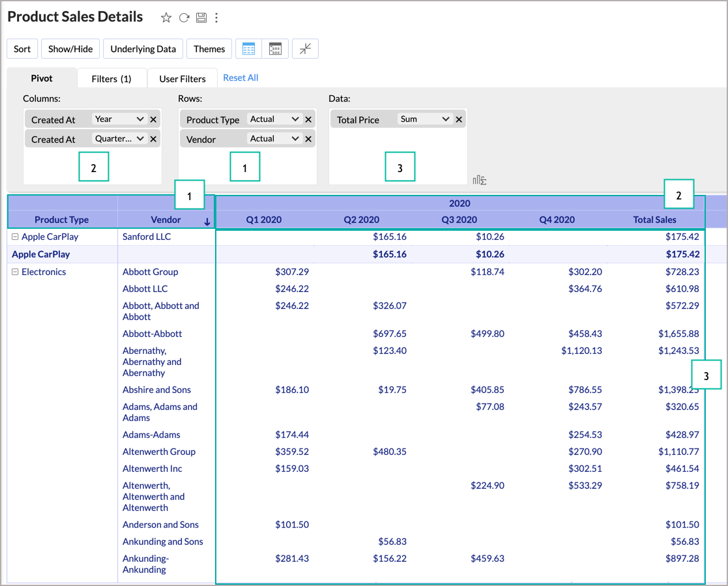
Task: Open the Actual dropdown for Vendor
Action: 274,139
